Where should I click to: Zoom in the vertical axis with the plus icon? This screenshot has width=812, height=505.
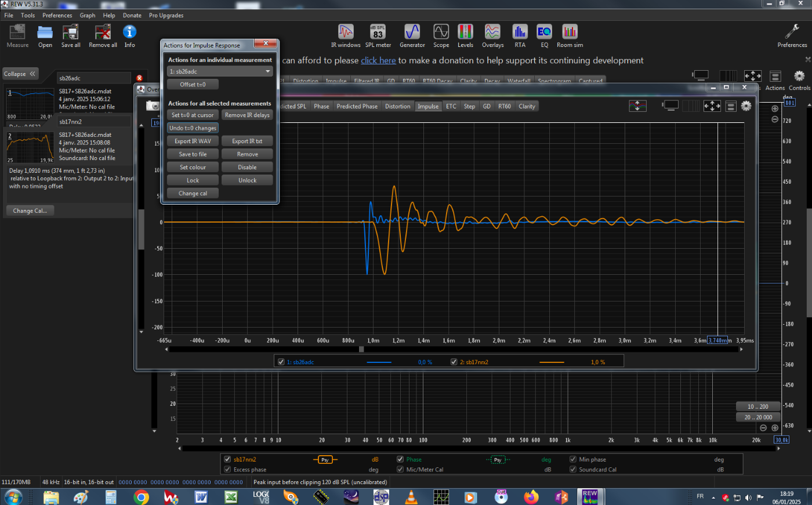(x=775, y=108)
